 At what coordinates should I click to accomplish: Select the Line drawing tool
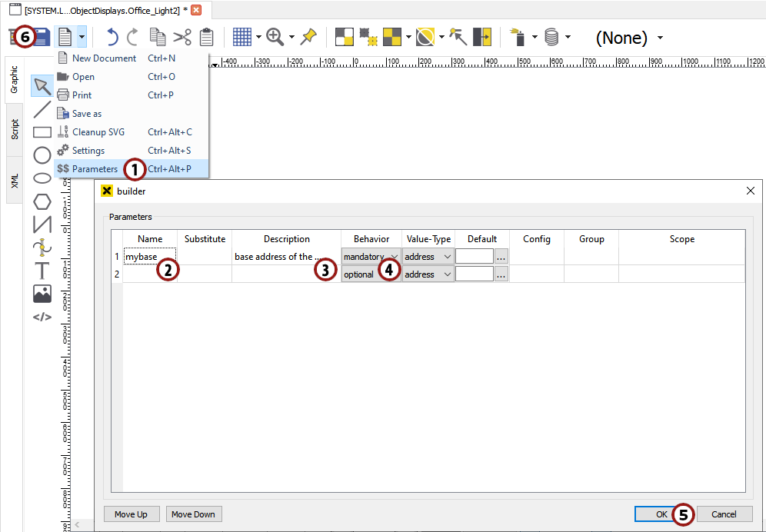[42, 109]
